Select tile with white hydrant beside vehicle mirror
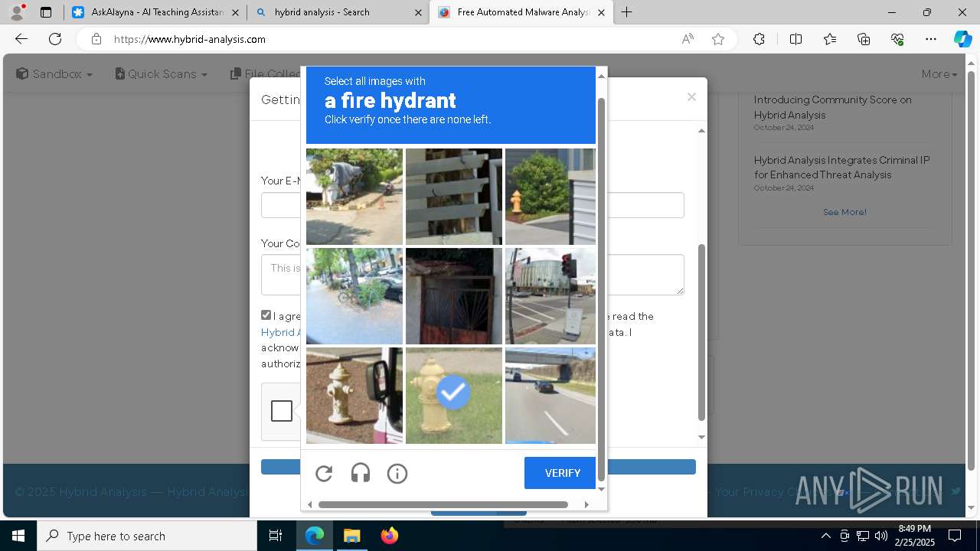 pos(354,396)
